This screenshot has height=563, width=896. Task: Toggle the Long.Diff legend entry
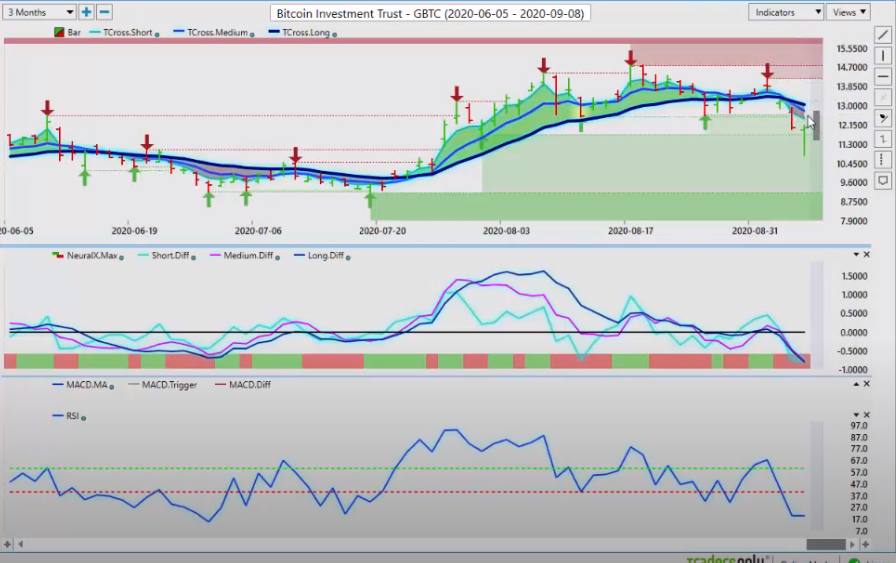point(319,255)
